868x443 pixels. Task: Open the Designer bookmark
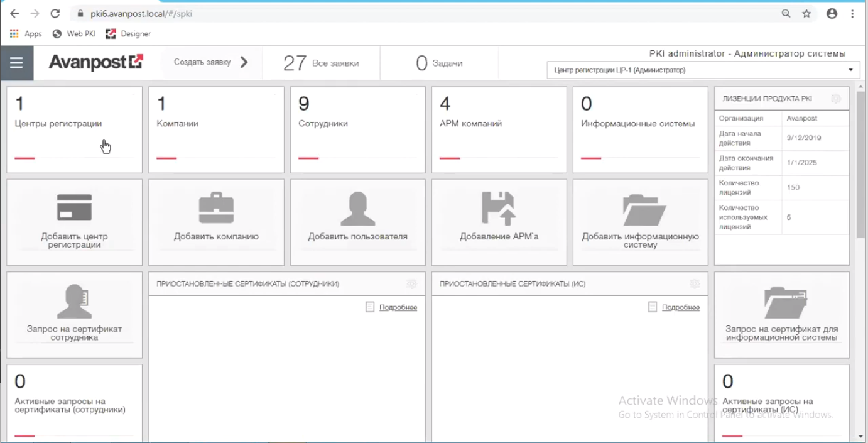pyautogui.click(x=129, y=34)
